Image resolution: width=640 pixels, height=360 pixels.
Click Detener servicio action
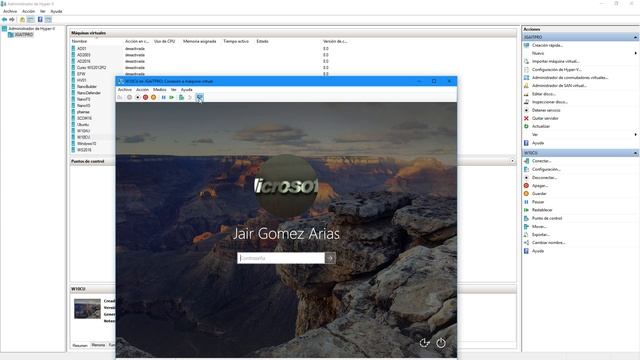click(x=546, y=110)
